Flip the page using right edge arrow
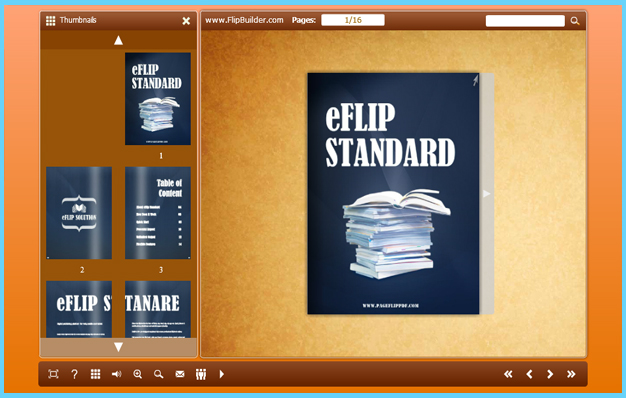 click(x=487, y=194)
